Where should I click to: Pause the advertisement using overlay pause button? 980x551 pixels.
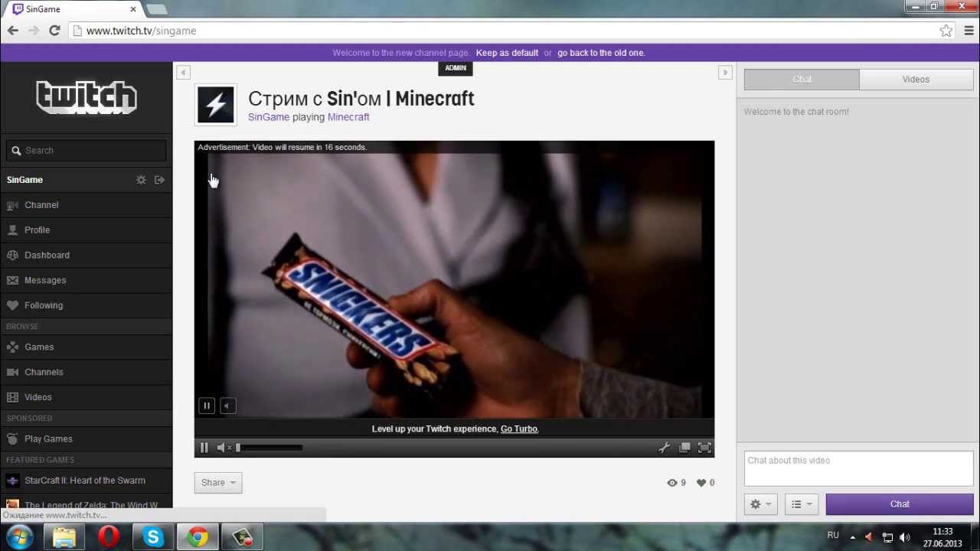pyautogui.click(x=207, y=406)
